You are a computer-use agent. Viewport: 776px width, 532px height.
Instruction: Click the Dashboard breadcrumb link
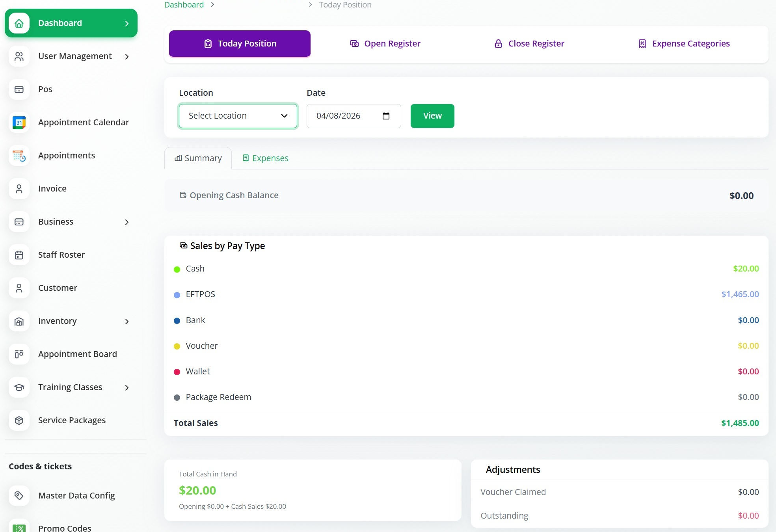(x=184, y=5)
